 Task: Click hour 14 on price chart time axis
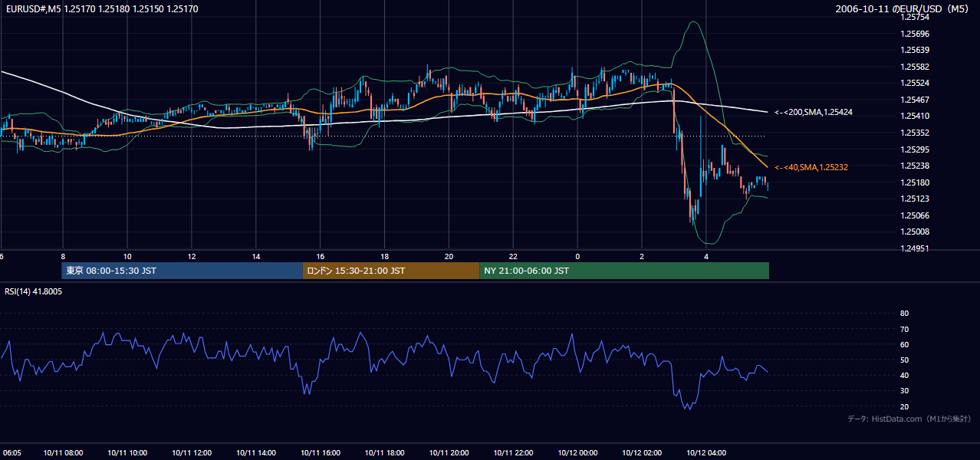(256, 256)
